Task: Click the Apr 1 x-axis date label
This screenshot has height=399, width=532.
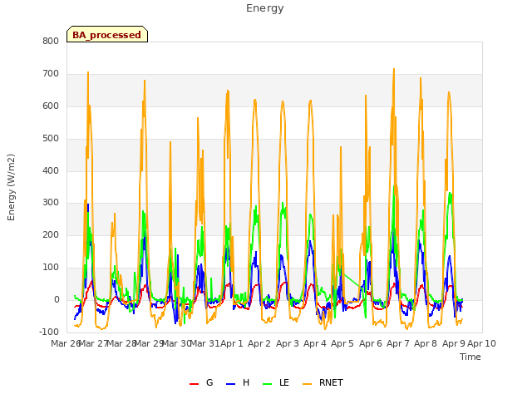Action: click(x=232, y=343)
